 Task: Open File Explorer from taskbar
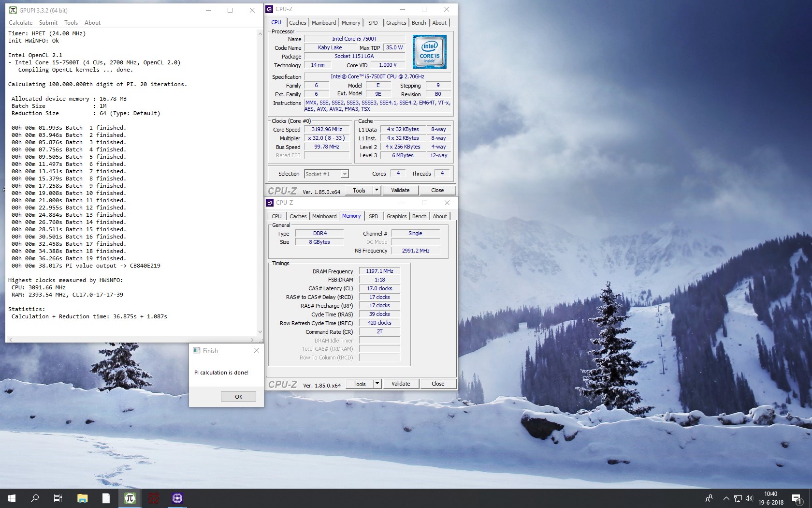tap(83, 498)
